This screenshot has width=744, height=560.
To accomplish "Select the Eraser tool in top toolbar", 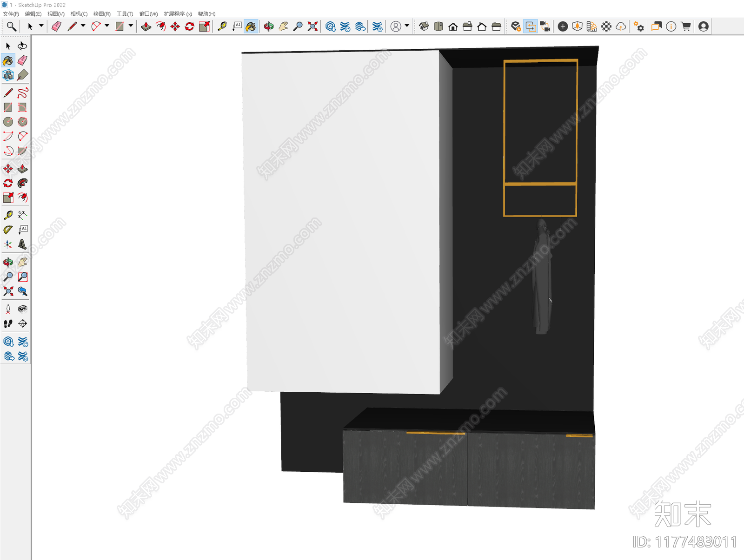I will pyautogui.click(x=56, y=26).
